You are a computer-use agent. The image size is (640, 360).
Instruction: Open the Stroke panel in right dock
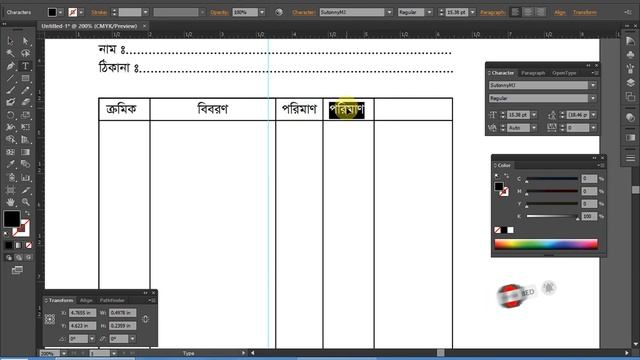[x=630, y=158]
